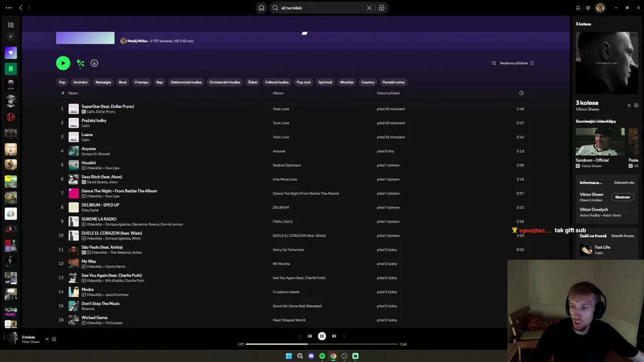Add current track via bottom bar plus

[x=54, y=339]
